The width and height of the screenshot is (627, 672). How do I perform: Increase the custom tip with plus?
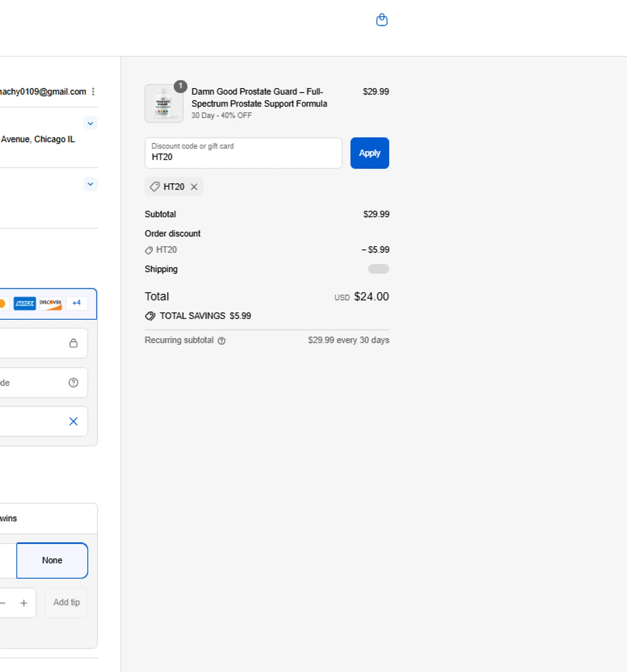[x=24, y=603]
